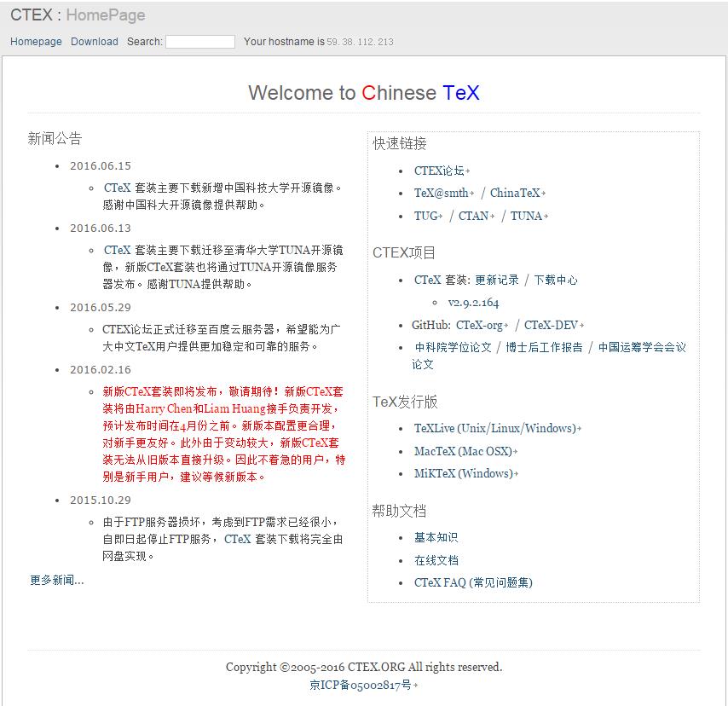
Task: Click the CTEX : HomePage site title
Action: (x=78, y=14)
